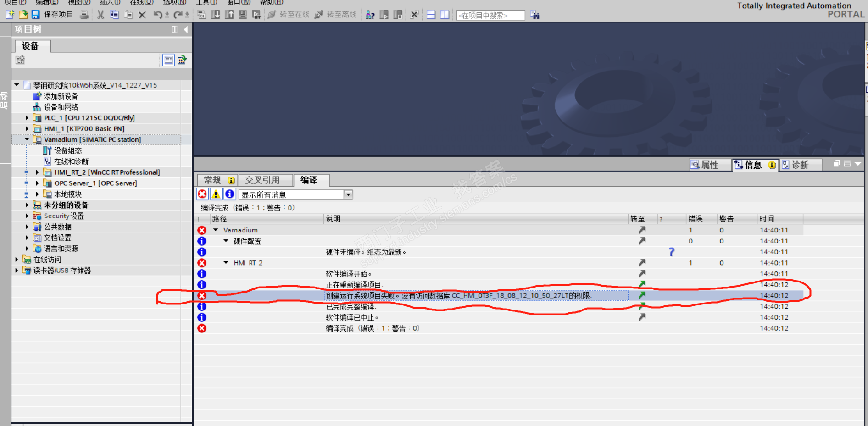Switch to the 交叉引用 tab
This screenshot has width=868, height=426.
coord(266,180)
